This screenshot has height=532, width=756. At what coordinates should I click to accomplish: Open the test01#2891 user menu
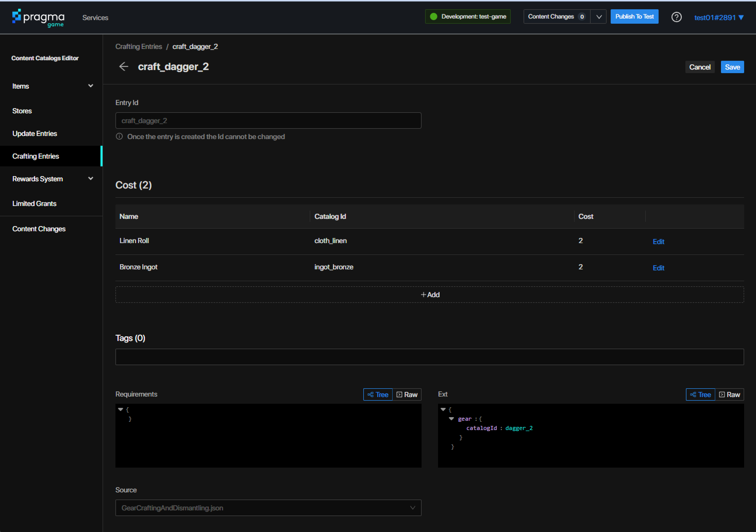pos(719,18)
